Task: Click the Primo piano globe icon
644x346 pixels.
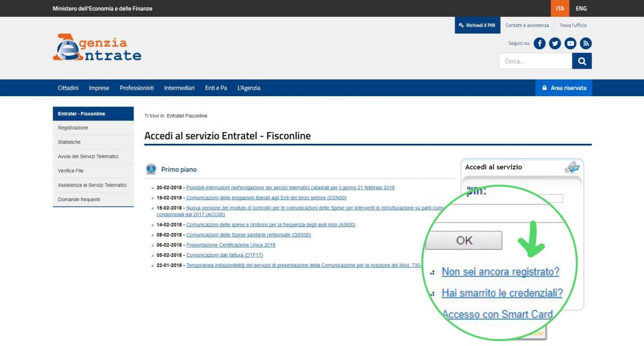Action: coord(151,169)
